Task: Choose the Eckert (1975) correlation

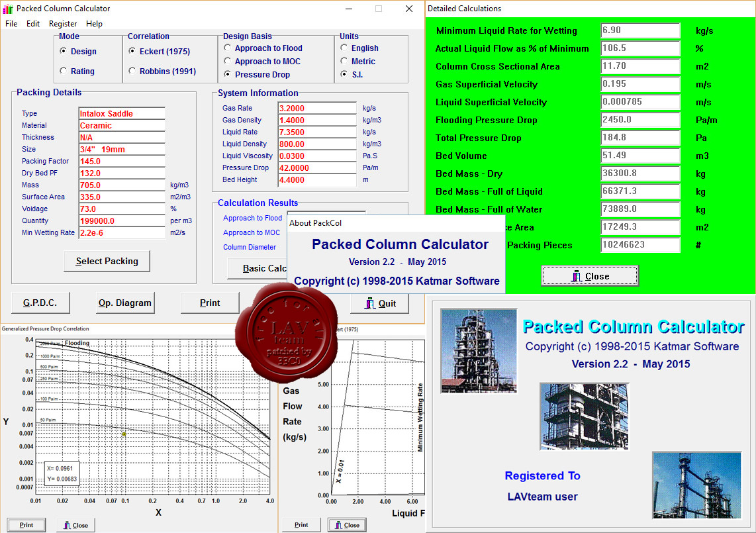Action: click(132, 51)
